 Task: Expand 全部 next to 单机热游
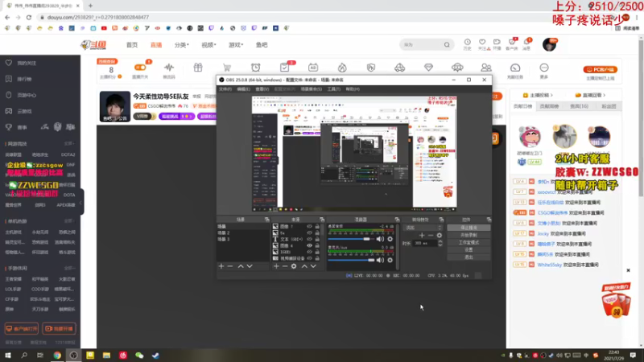[69, 221]
